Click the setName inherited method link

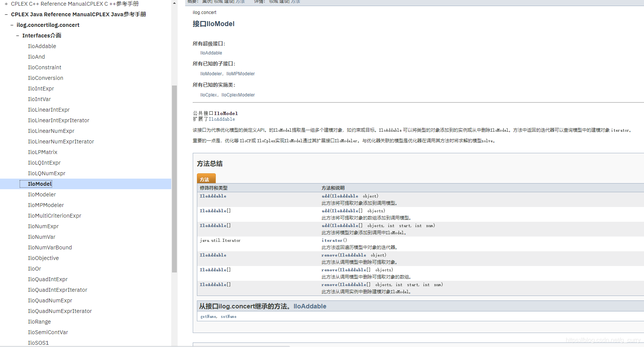228,316
